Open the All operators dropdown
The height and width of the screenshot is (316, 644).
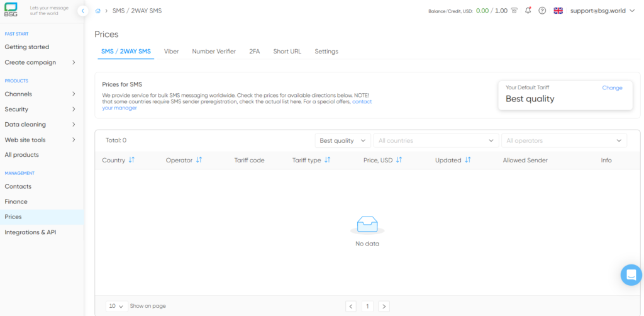563,140
